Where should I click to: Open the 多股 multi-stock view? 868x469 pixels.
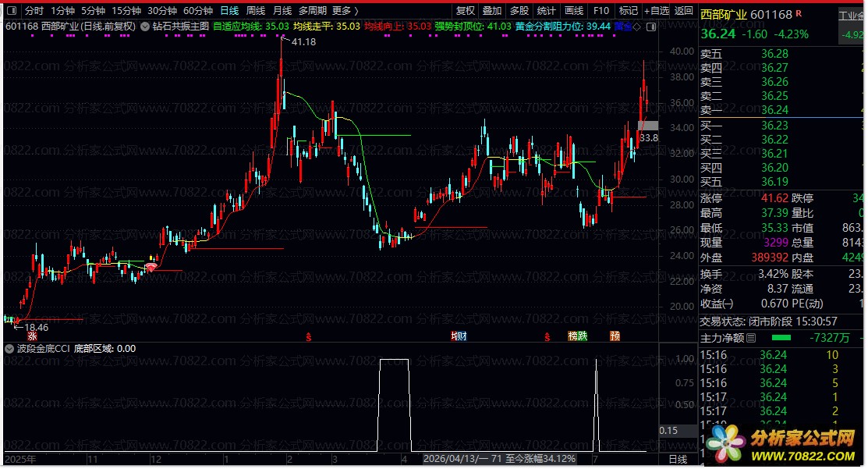pyautogui.click(x=519, y=10)
